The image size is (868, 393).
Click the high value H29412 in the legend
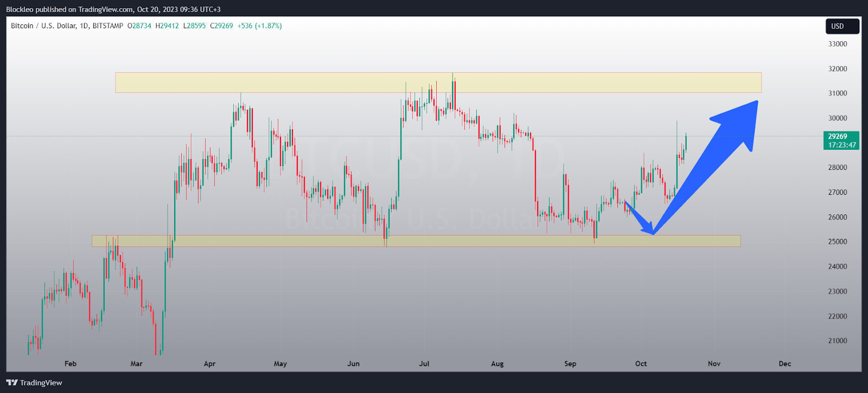[x=167, y=26]
